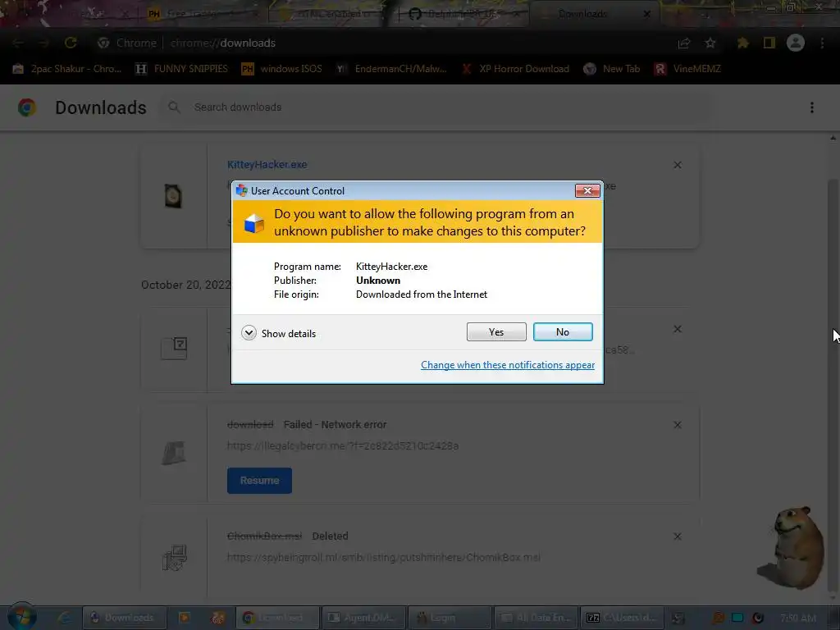Open the Extensions puzzle icon
This screenshot has height=630, width=840.
(x=742, y=43)
